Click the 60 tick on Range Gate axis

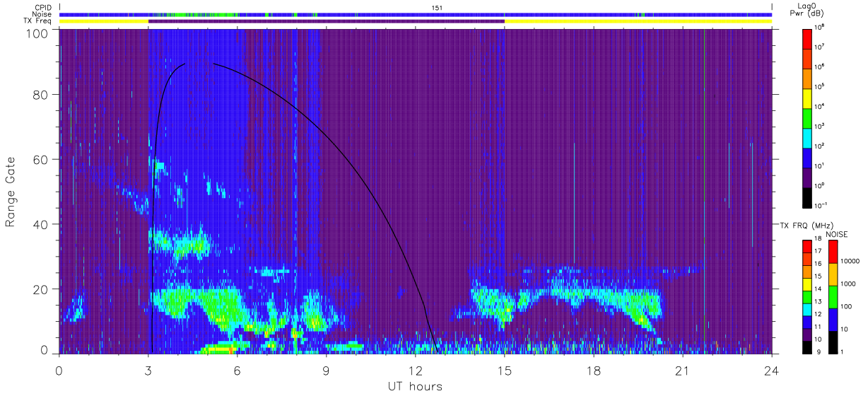(x=40, y=159)
